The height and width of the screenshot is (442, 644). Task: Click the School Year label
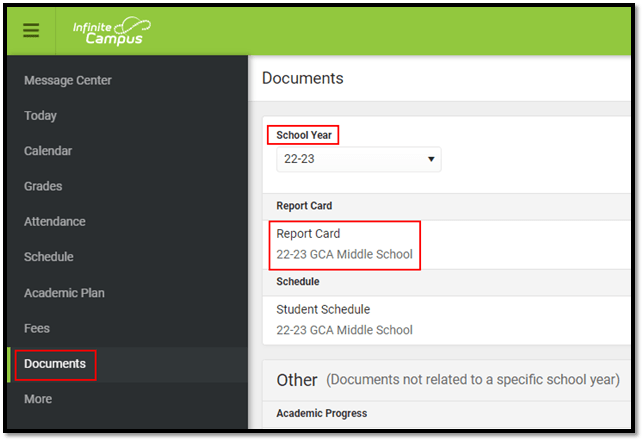[x=304, y=135]
